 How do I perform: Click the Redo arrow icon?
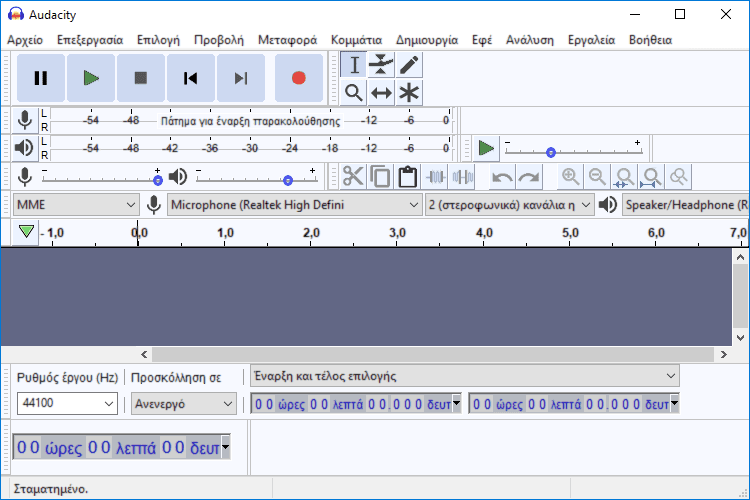point(529,177)
